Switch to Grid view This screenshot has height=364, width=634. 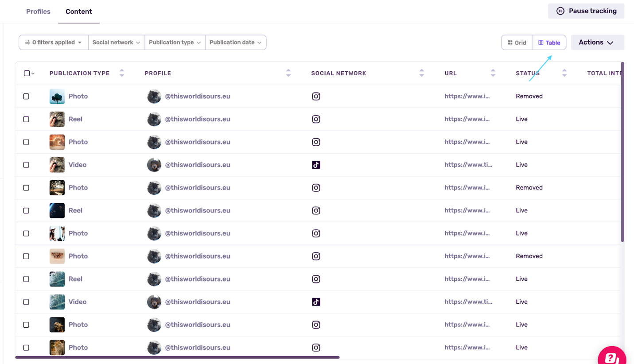517,43
